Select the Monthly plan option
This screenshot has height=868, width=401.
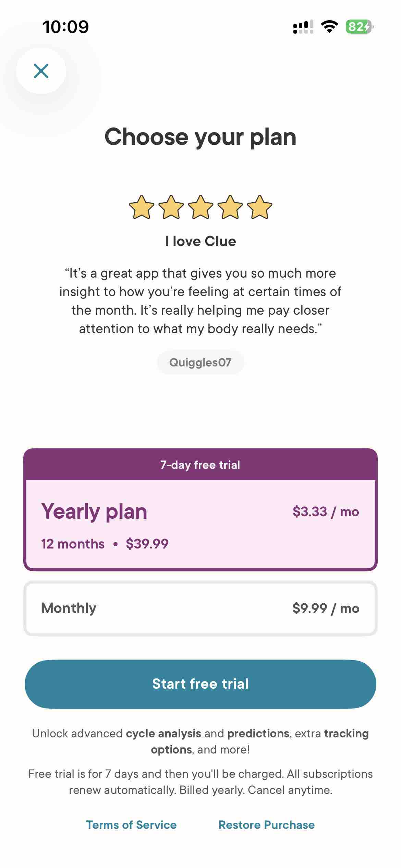coord(200,608)
